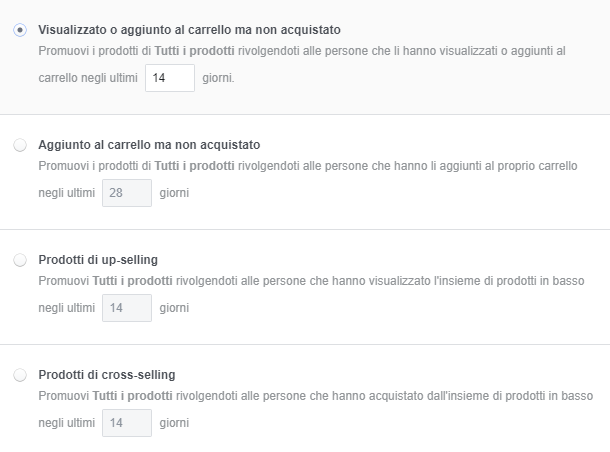
Task: Click the days field showing 14 under 'Visualizzato'
Action: point(169,78)
